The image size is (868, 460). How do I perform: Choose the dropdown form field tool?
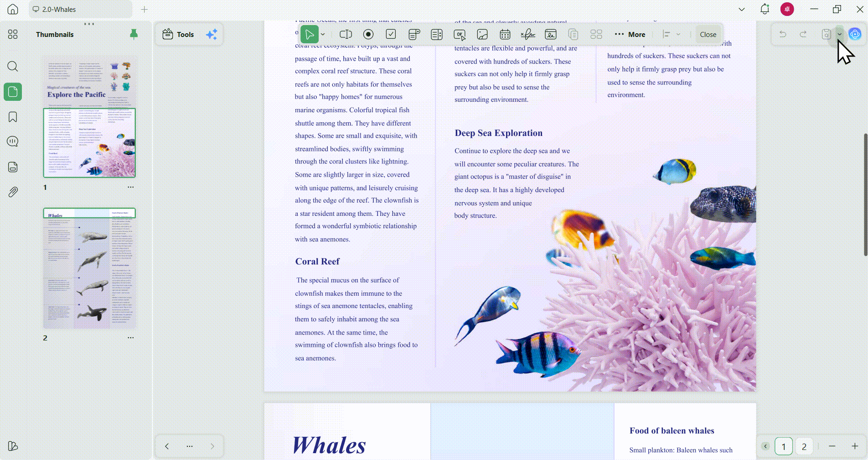click(414, 34)
